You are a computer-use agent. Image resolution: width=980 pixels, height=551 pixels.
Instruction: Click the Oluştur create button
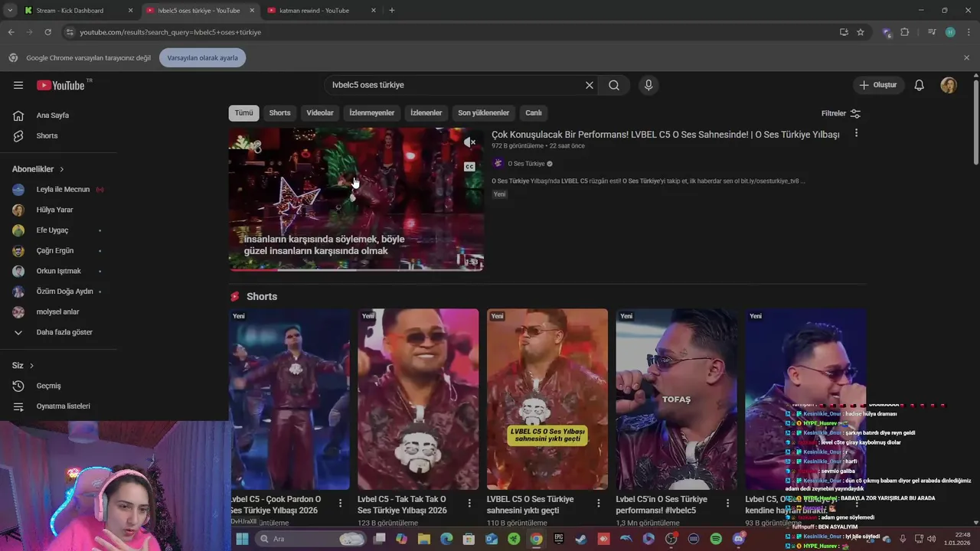(878, 85)
